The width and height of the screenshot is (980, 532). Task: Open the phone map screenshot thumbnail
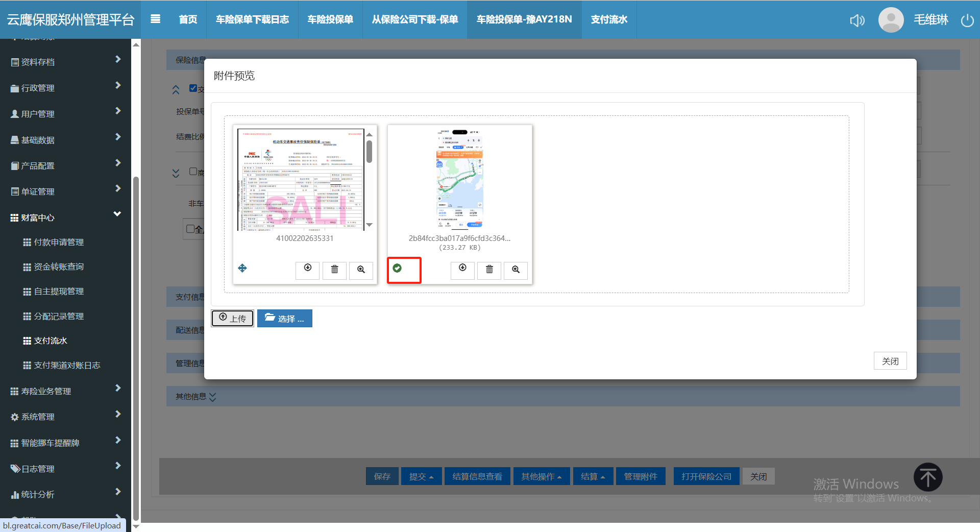(x=459, y=179)
